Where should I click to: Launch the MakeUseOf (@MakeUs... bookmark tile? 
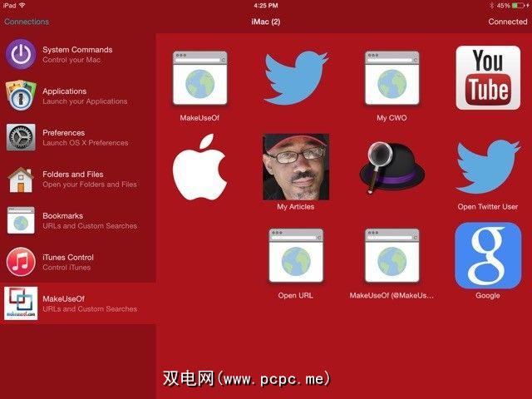[392, 256]
